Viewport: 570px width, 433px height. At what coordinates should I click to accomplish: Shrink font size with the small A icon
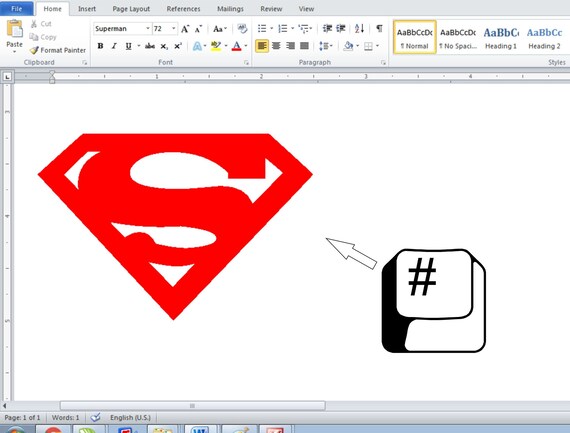point(198,29)
